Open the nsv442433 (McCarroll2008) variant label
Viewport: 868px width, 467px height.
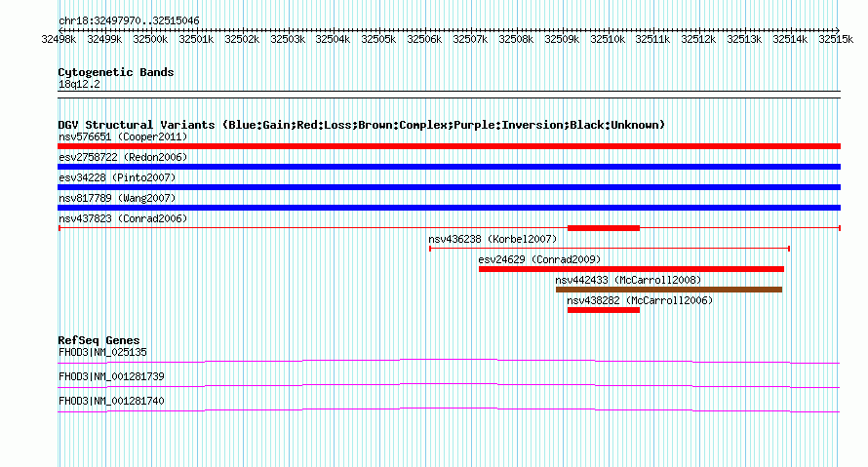tap(628, 280)
